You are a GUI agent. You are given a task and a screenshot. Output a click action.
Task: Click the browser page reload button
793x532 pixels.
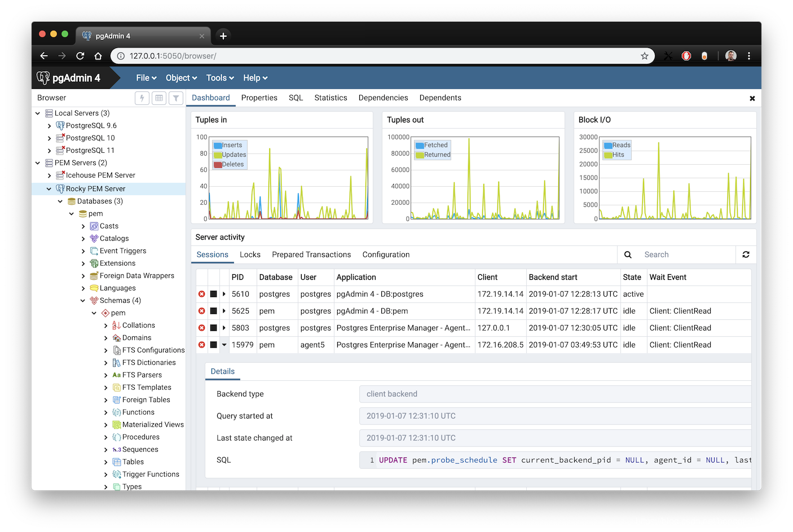tap(80, 55)
